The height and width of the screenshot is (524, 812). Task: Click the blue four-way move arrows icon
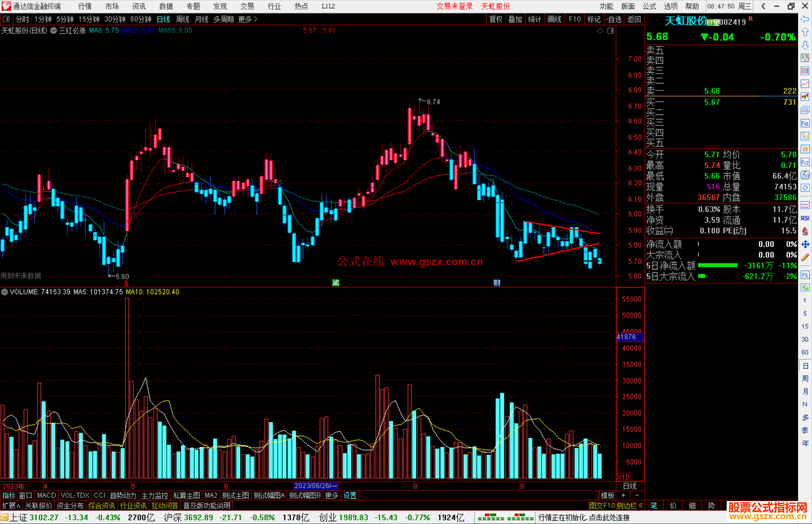[x=805, y=245]
